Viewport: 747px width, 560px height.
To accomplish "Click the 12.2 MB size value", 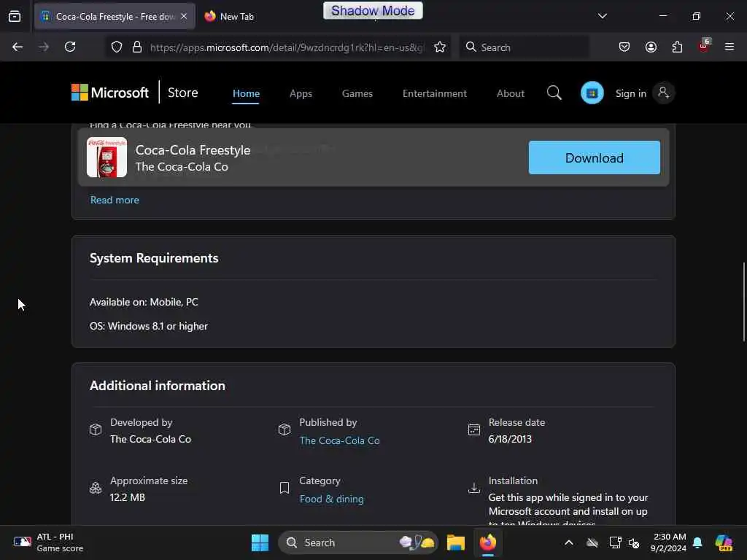I will click(127, 497).
